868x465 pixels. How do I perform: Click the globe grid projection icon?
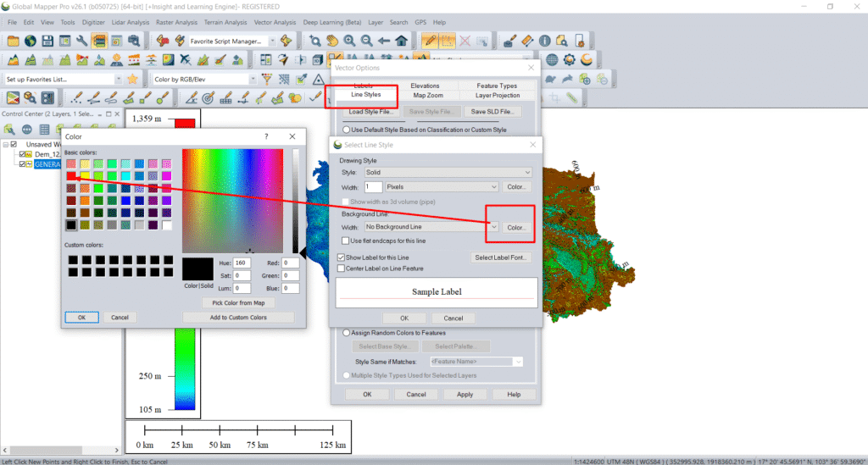click(552, 60)
